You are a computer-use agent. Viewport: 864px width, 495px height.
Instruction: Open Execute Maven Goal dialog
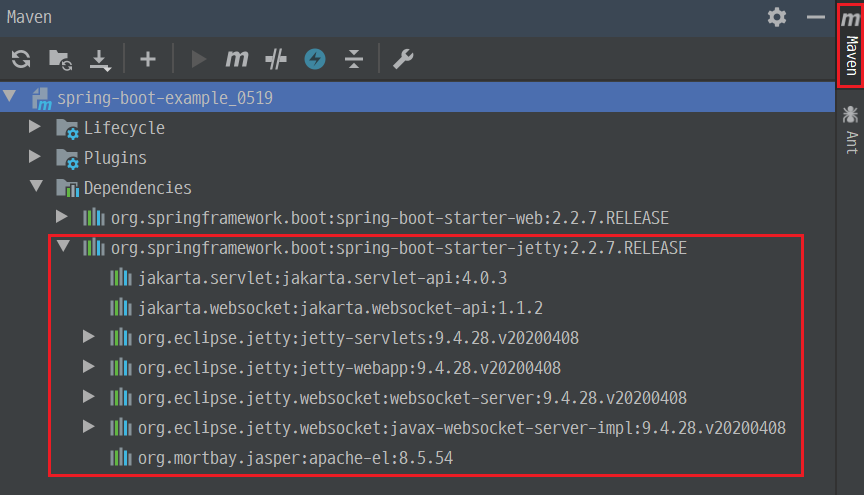point(236,59)
